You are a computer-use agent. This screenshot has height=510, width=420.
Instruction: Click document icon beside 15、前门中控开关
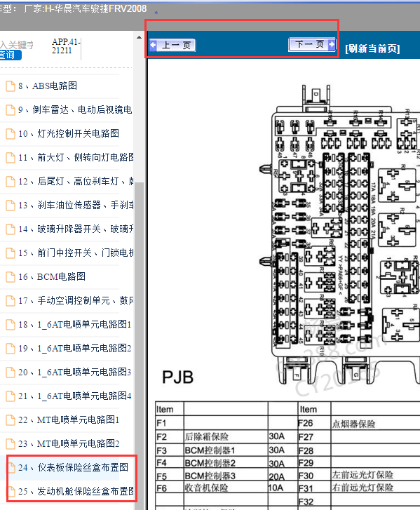coord(11,253)
